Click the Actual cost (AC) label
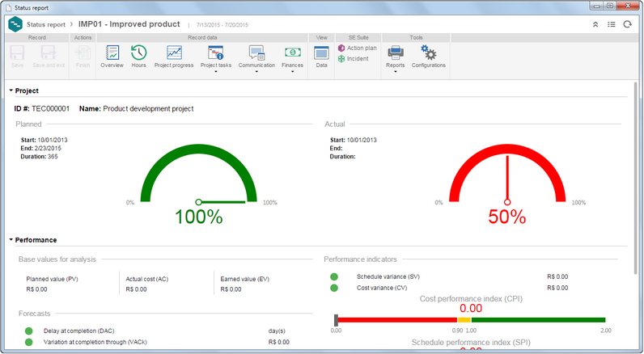 (x=147, y=279)
